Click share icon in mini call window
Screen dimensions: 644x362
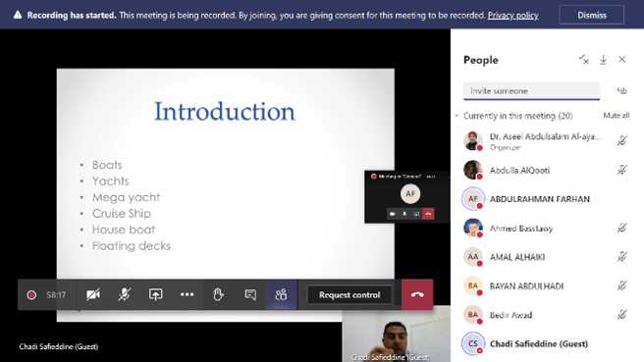coord(416,214)
